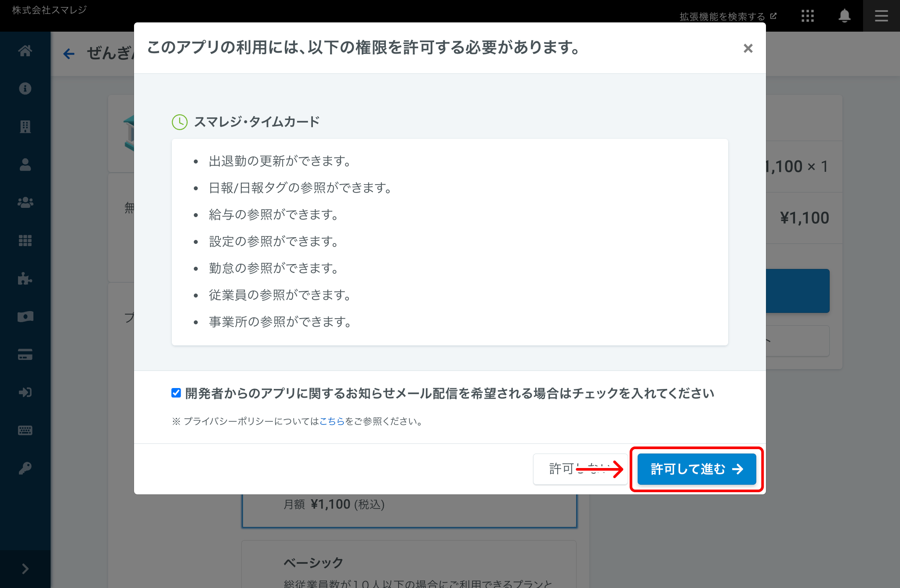Screen dimensions: 900x588
Task: Expand the sidebar with the chevron arrow
Action: coord(25,569)
